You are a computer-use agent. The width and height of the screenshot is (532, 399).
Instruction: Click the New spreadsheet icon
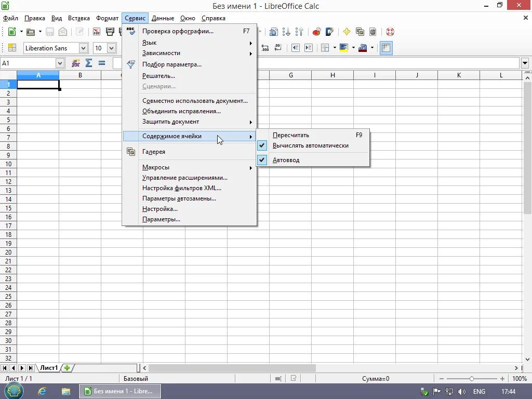pos(11,32)
